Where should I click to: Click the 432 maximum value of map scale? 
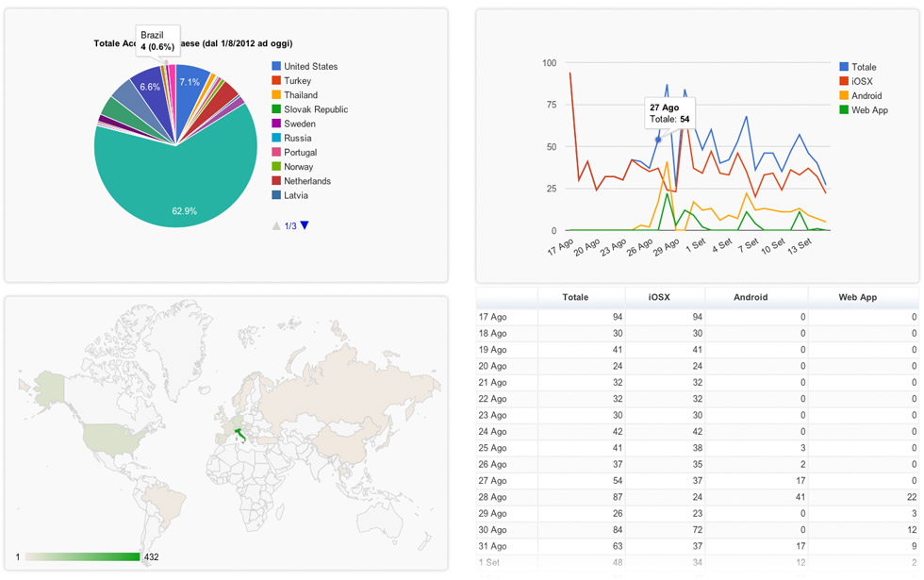(x=152, y=557)
